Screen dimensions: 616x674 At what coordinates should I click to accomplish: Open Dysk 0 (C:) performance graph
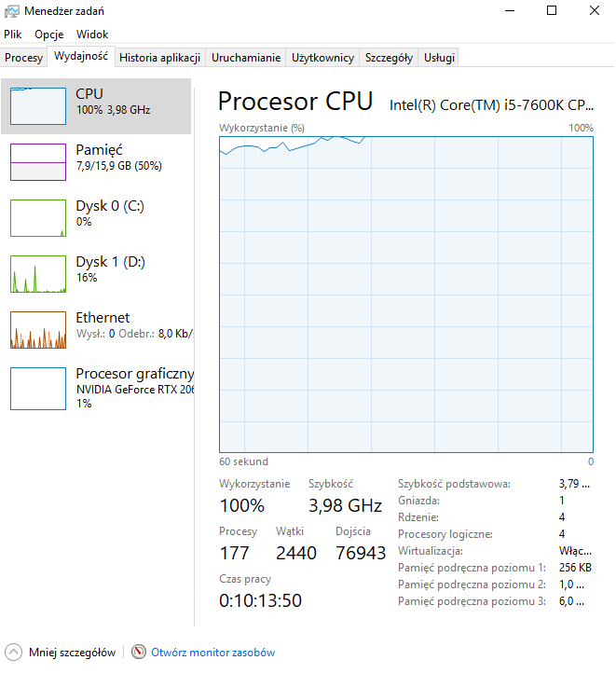click(38, 218)
